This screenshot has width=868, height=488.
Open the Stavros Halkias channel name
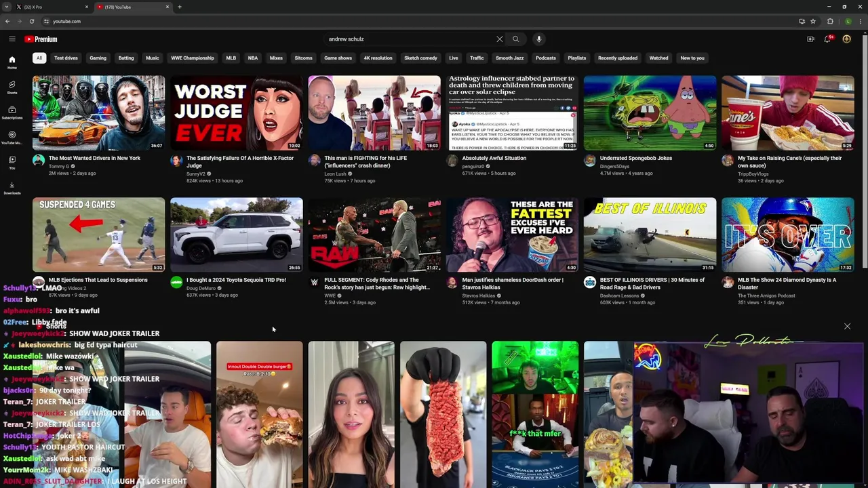tap(479, 296)
